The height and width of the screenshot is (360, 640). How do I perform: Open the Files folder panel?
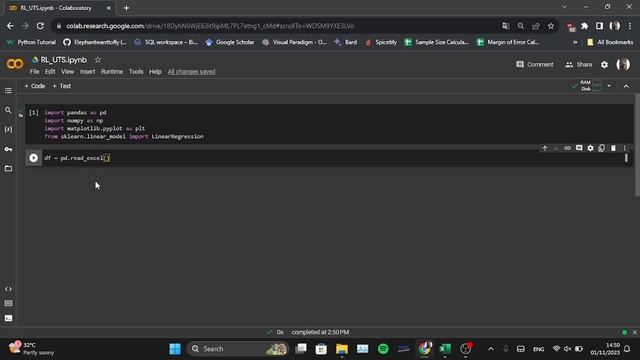[x=8, y=168]
